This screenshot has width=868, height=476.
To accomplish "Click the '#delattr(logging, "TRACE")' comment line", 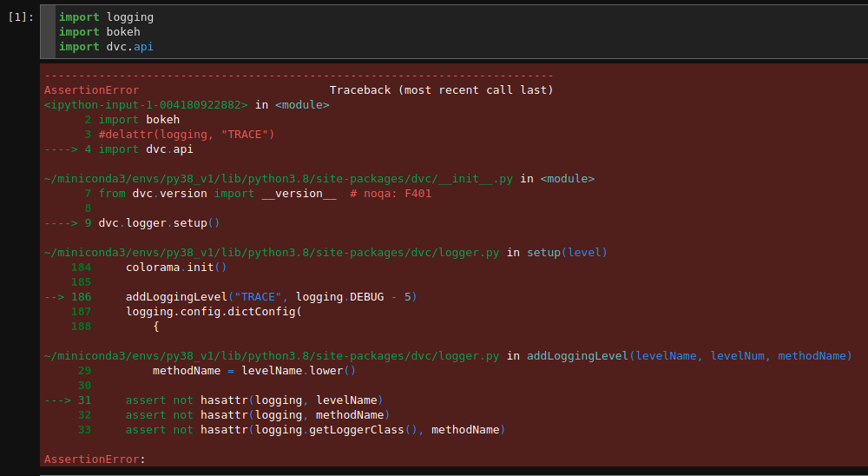I will point(187,134).
